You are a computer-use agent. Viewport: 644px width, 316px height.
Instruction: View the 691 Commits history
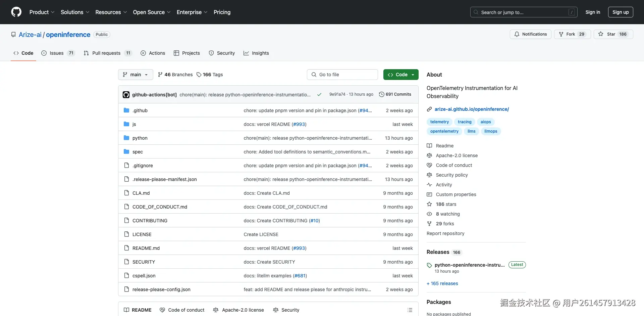coord(395,94)
